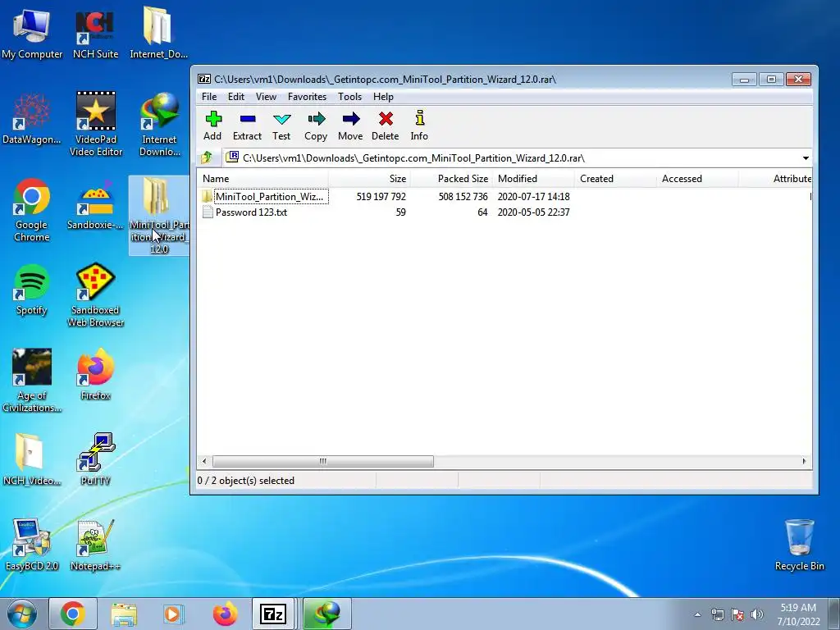Image resolution: width=840 pixels, height=630 pixels.
Task: Open Windows Explorer from taskbar
Action: (124, 614)
